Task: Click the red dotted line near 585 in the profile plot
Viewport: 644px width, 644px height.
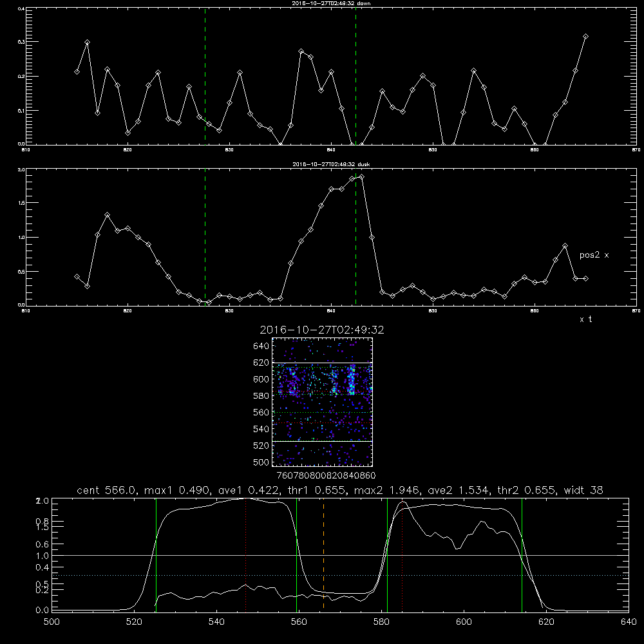Action: [x=402, y=554]
